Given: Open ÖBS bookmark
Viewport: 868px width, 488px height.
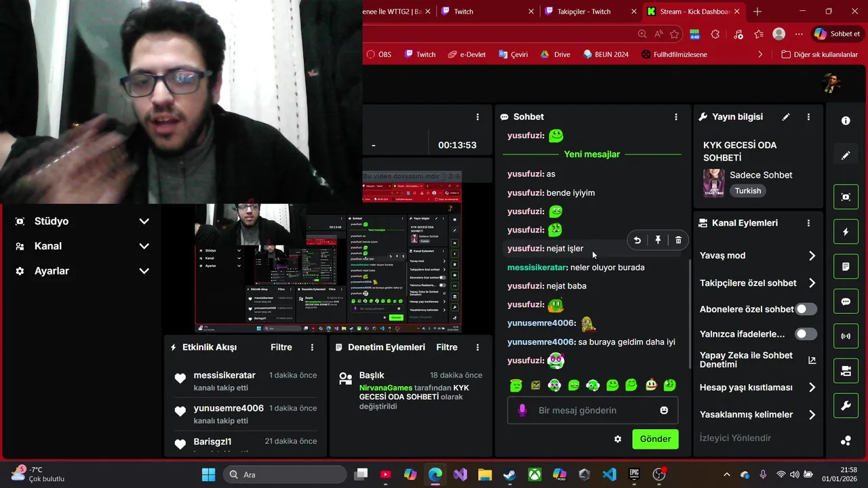Looking at the screenshot, I should [379, 54].
